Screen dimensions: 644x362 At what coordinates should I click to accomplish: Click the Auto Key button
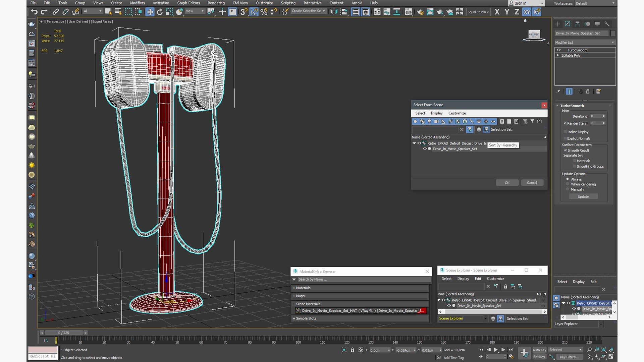click(539, 350)
